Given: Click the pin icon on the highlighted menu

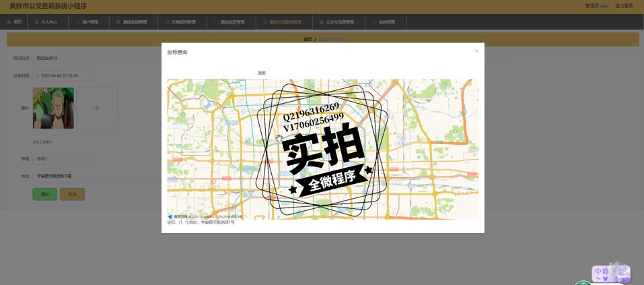Looking at the screenshot, I should click(264, 22).
